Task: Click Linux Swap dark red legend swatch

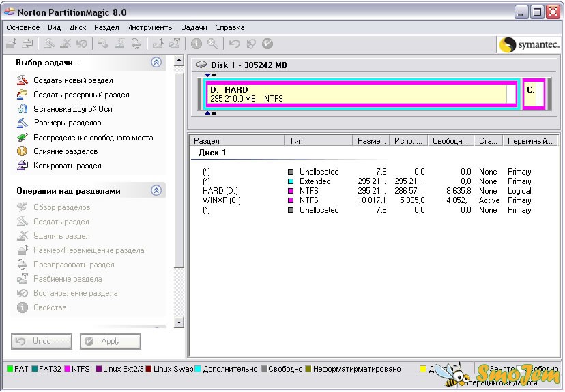Action: point(149,369)
